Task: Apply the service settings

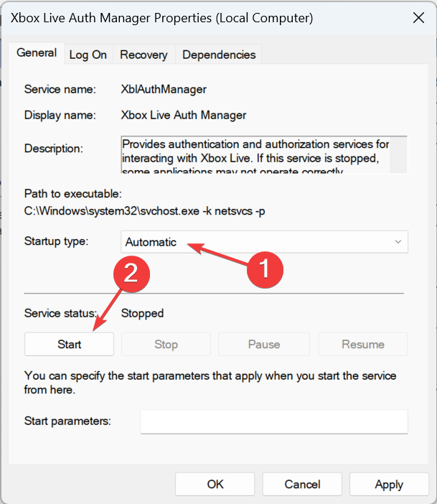Action: [x=389, y=484]
